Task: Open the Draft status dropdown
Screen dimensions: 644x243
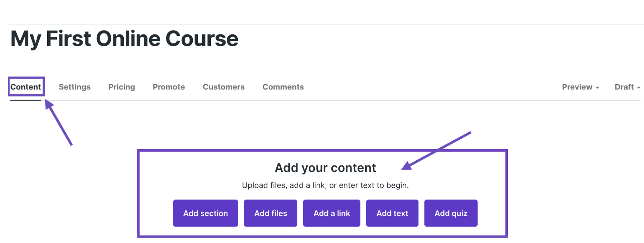Action: coord(624,87)
